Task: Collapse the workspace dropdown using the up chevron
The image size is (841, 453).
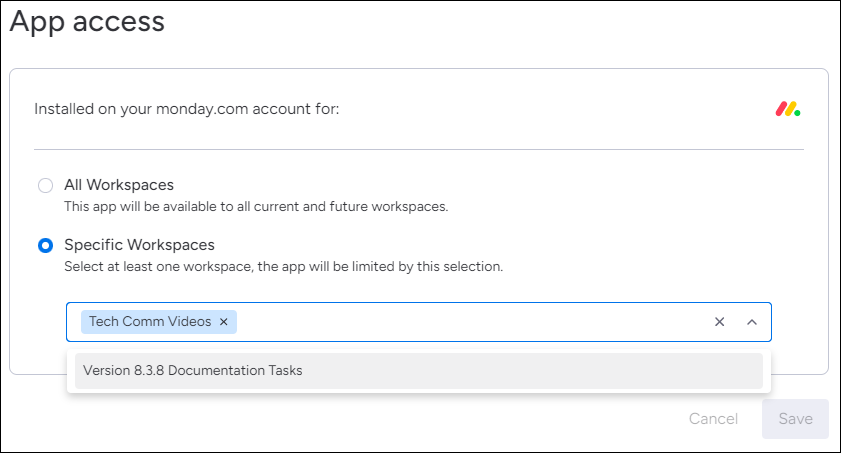Action: click(x=752, y=322)
